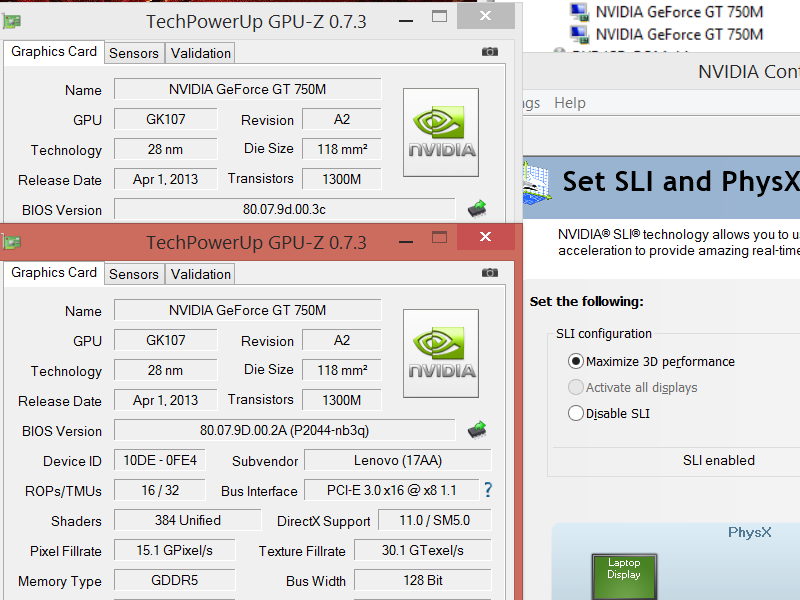The height and width of the screenshot is (600, 800).
Task: Click the Device ID value "10DE - 0FE4"
Action: (x=160, y=460)
